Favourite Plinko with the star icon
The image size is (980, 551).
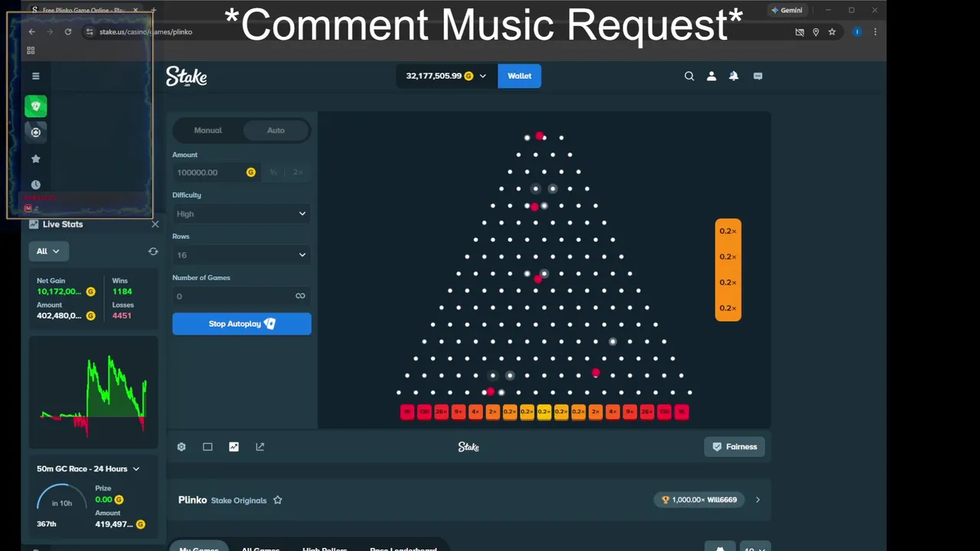(278, 500)
